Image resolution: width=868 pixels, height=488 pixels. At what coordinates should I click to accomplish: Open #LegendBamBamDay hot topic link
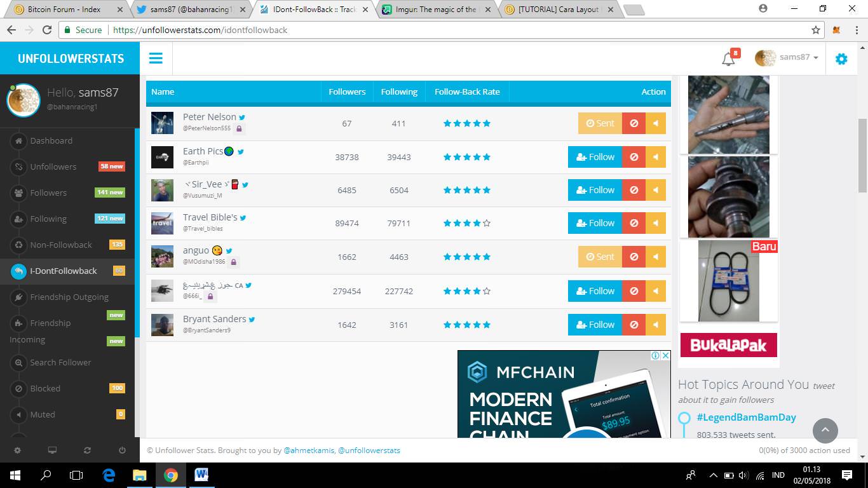746,417
